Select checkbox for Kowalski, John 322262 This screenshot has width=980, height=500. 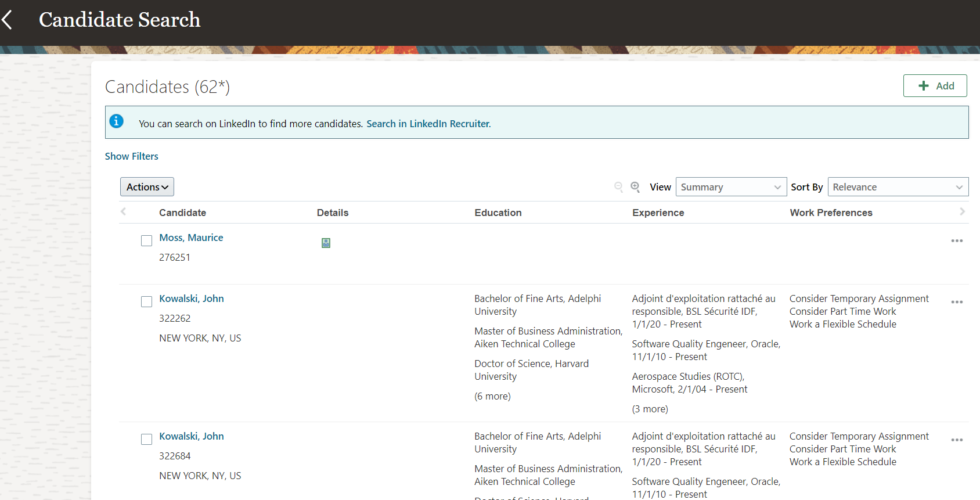146,301
